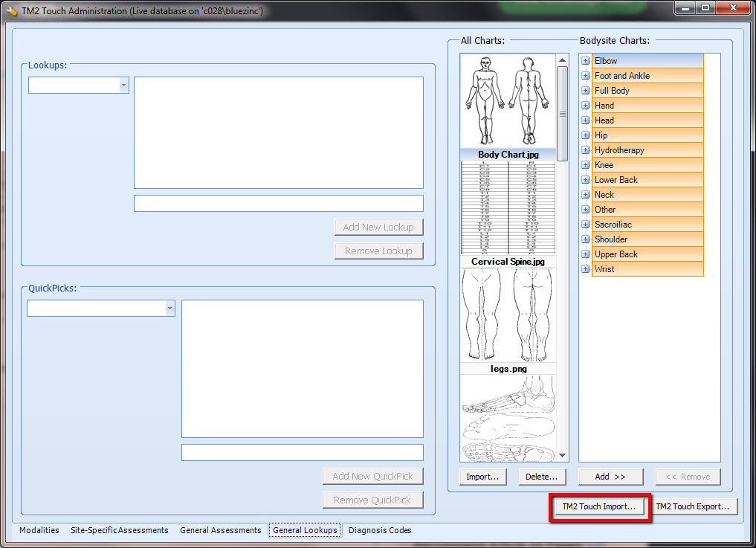Select the Wrist tree row
This screenshot has height=548, width=756.
(x=647, y=268)
